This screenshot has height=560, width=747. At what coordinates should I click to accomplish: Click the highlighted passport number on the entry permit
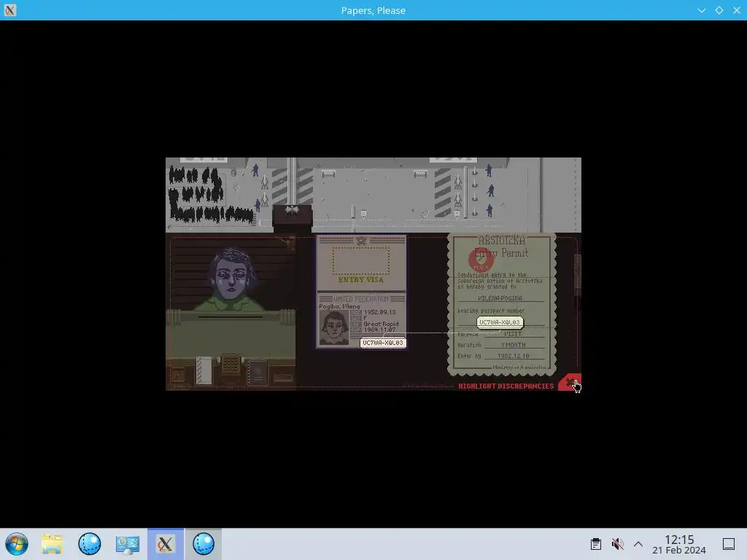pos(500,322)
